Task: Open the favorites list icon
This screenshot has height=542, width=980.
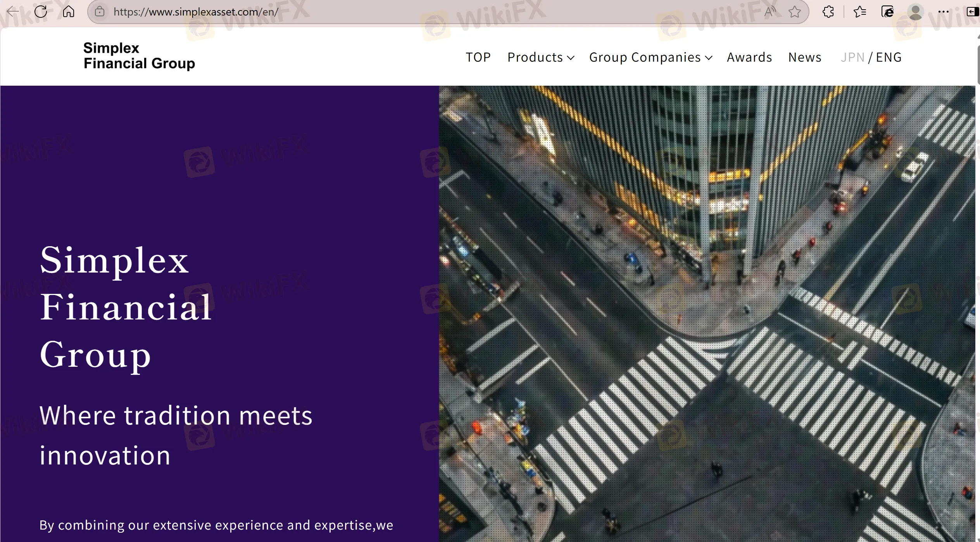Action: (x=859, y=12)
